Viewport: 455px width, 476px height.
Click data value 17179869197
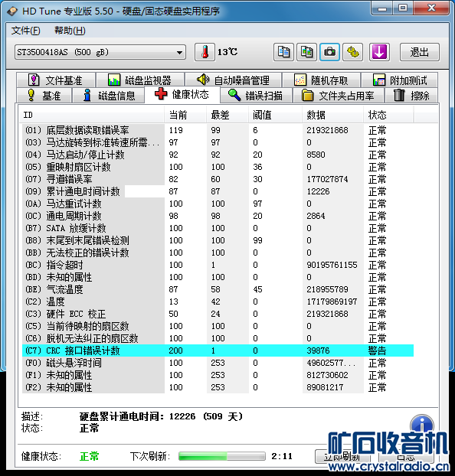point(332,302)
